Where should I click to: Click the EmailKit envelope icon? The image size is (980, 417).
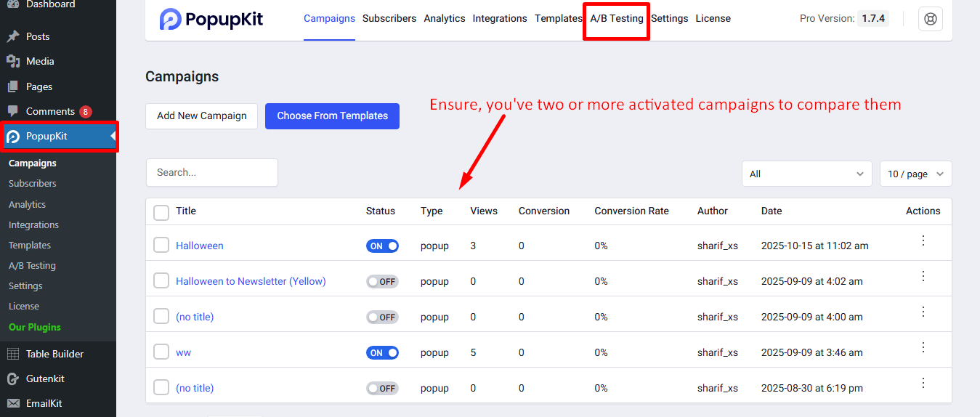click(x=13, y=403)
